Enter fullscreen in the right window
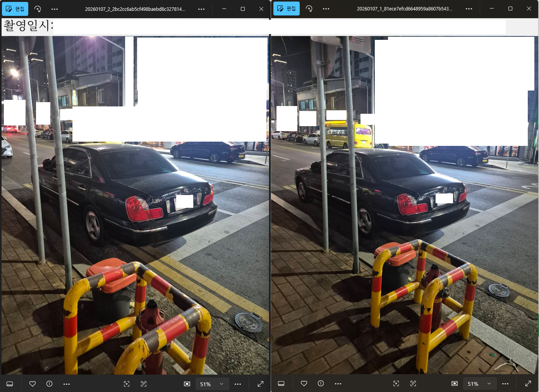Viewport: 539px width, 392px height. (528, 383)
